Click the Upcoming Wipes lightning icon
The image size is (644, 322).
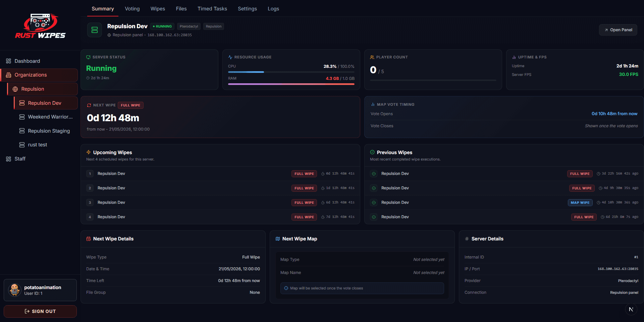[89, 152]
